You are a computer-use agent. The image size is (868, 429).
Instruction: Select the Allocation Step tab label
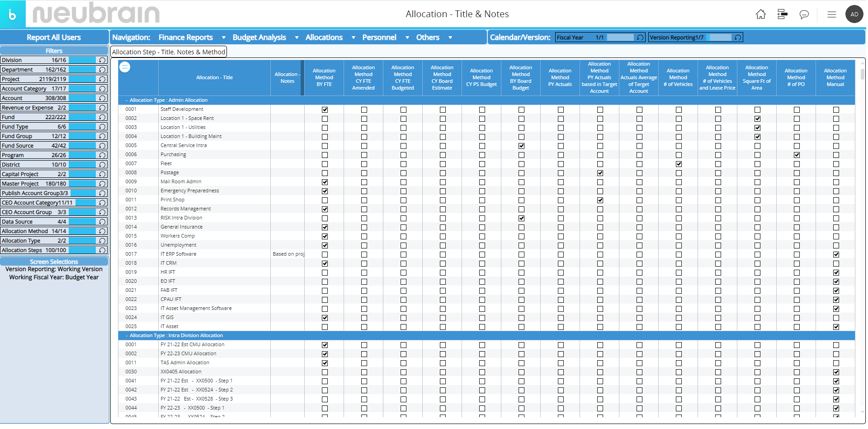click(x=168, y=52)
